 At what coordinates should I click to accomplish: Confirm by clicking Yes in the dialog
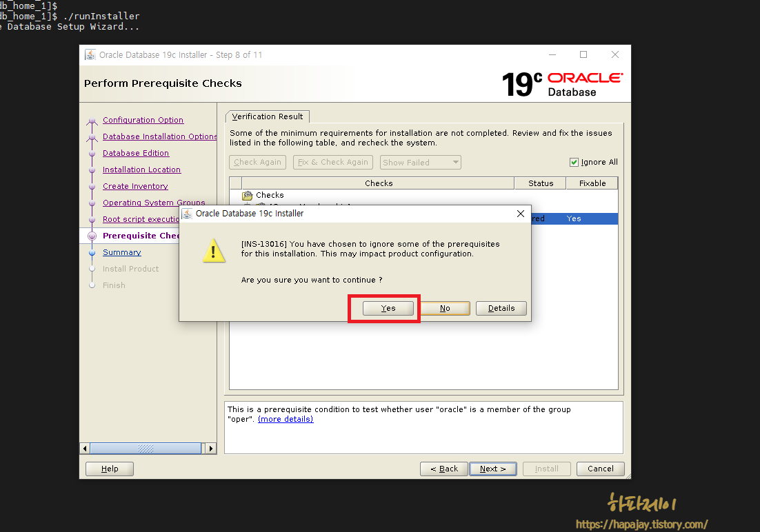click(x=388, y=308)
